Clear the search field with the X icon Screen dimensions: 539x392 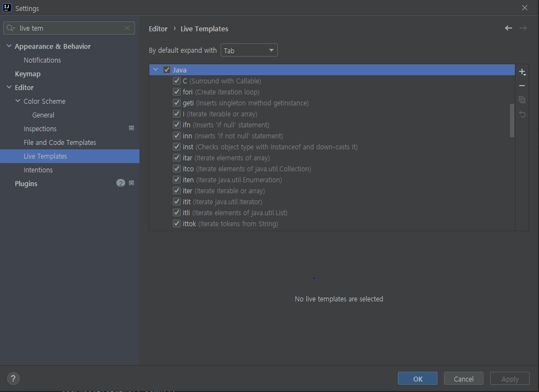tap(127, 28)
